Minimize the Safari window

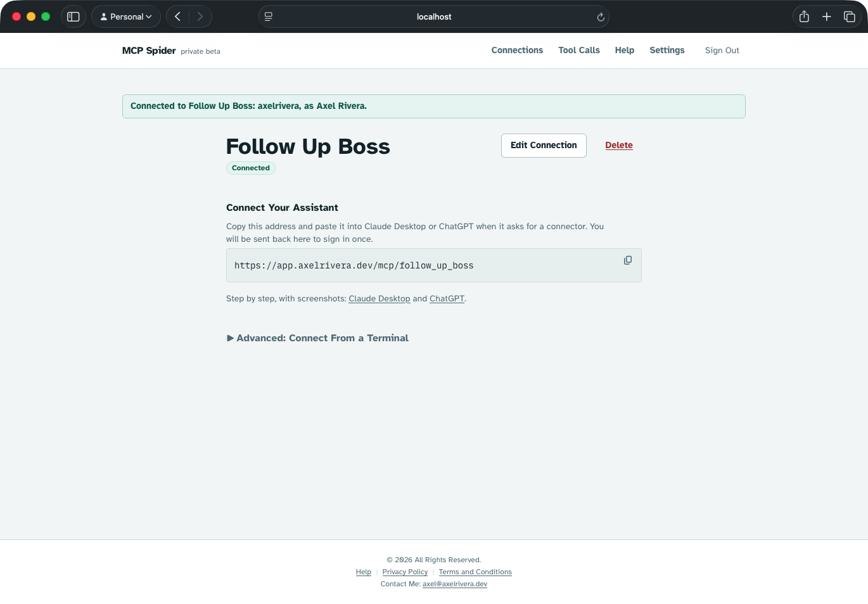point(31,16)
